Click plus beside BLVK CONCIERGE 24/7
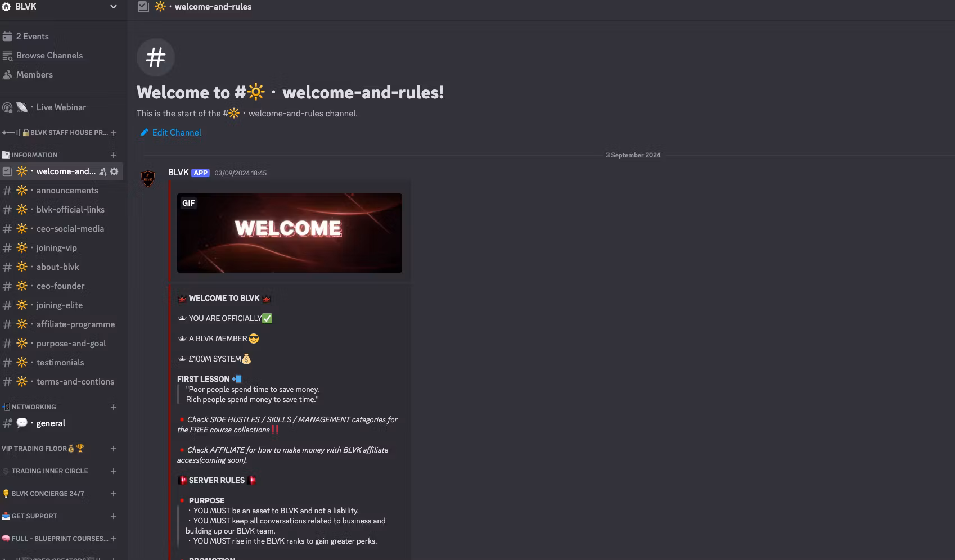This screenshot has height=560, width=955. point(114,494)
